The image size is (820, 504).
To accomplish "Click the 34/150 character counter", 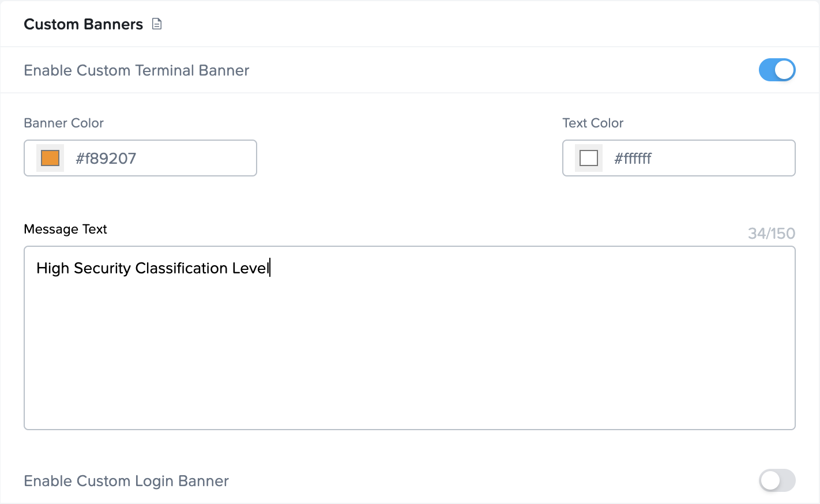I will [772, 233].
